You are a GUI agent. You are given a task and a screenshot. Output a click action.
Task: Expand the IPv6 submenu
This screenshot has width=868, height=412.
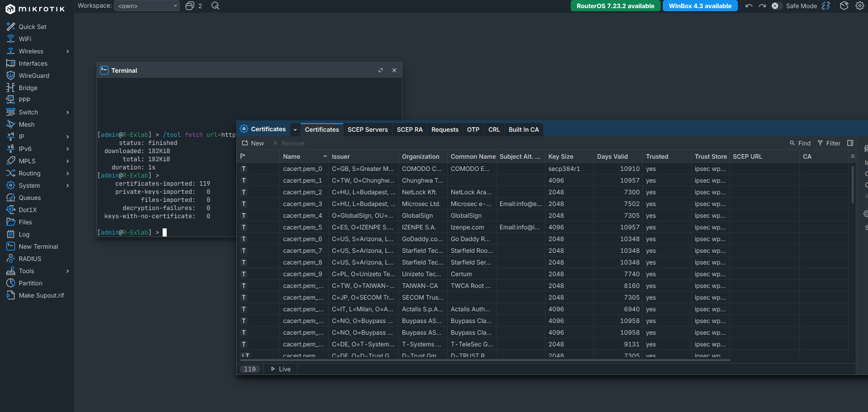(68, 149)
